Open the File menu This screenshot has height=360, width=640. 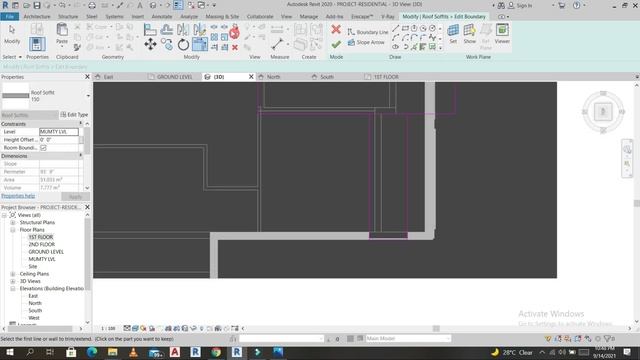point(10,16)
